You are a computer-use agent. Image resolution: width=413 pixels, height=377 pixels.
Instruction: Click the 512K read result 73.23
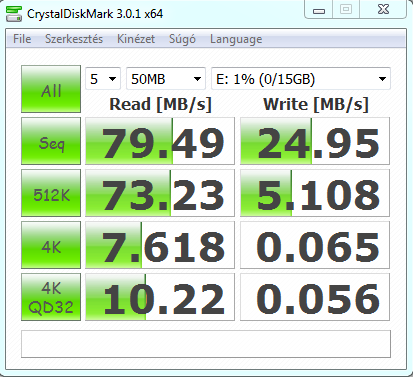160,193
